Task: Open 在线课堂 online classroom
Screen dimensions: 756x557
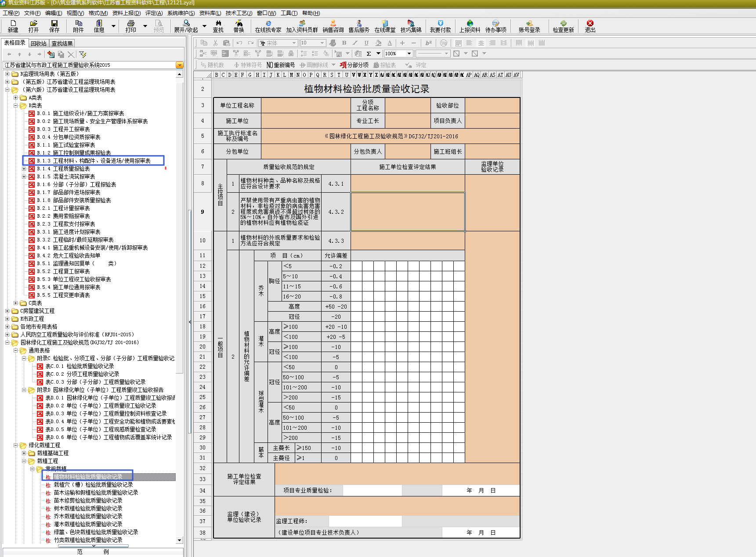Action: (385, 26)
